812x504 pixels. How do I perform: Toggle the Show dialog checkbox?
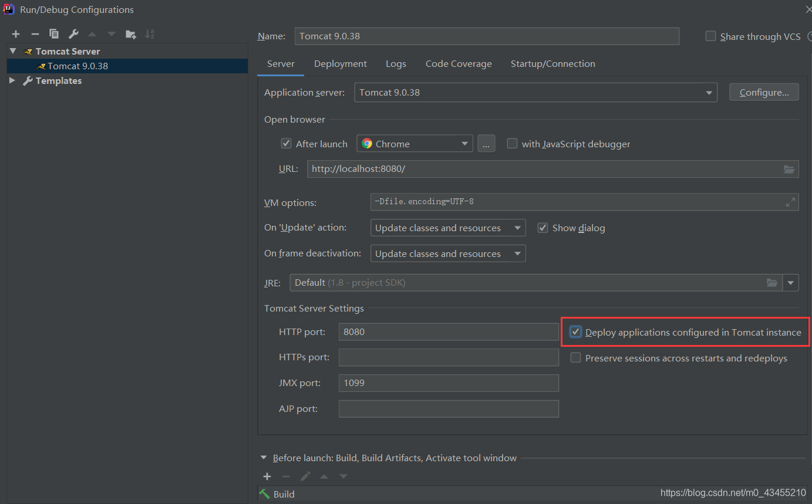(543, 228)
